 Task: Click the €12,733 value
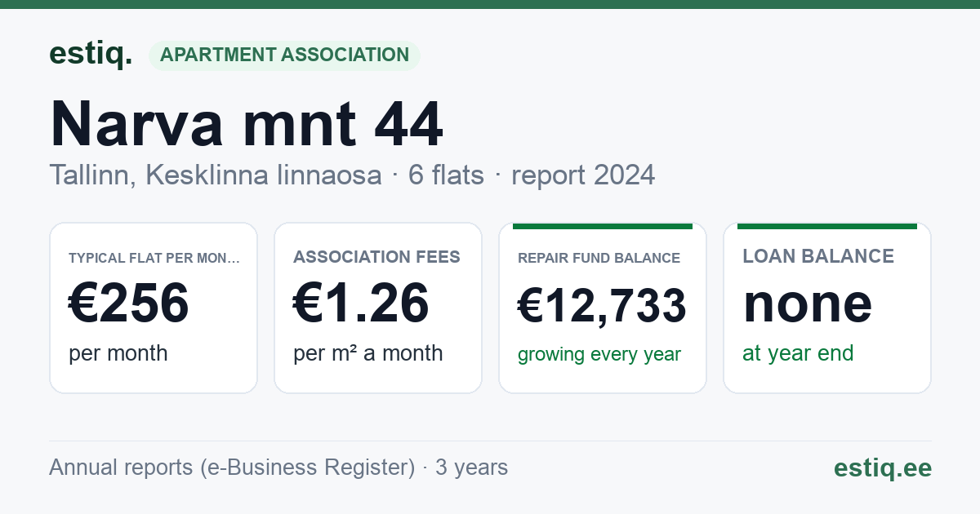[x=602, y=306]
